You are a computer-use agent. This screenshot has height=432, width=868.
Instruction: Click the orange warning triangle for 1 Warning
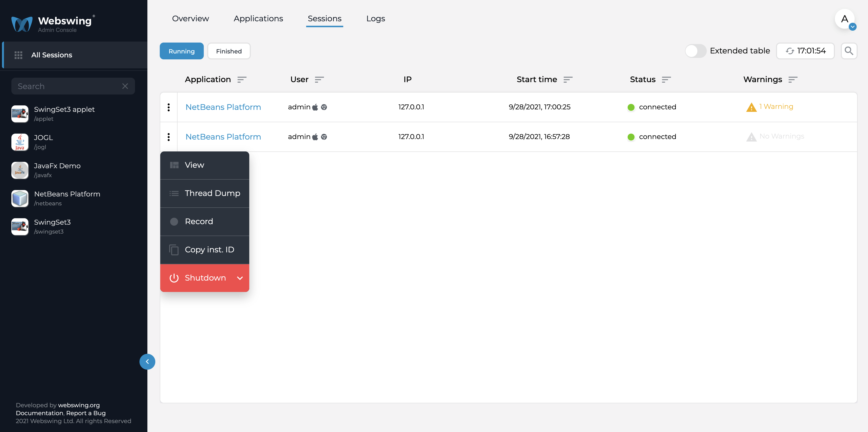(x=752, y=107)
